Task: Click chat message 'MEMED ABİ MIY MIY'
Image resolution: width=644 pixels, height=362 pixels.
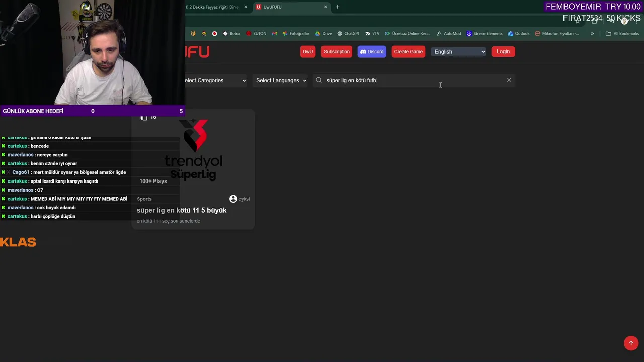Action: 79,199
